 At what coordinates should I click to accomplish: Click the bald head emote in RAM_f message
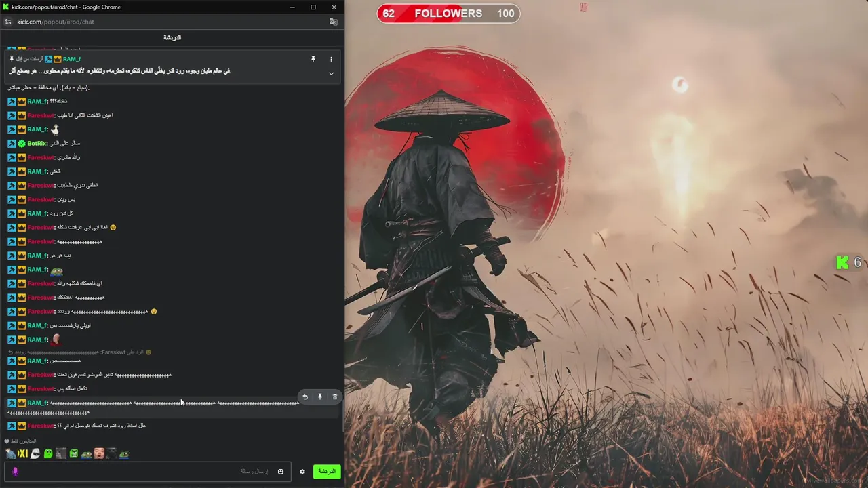click(x=56, y=340)
